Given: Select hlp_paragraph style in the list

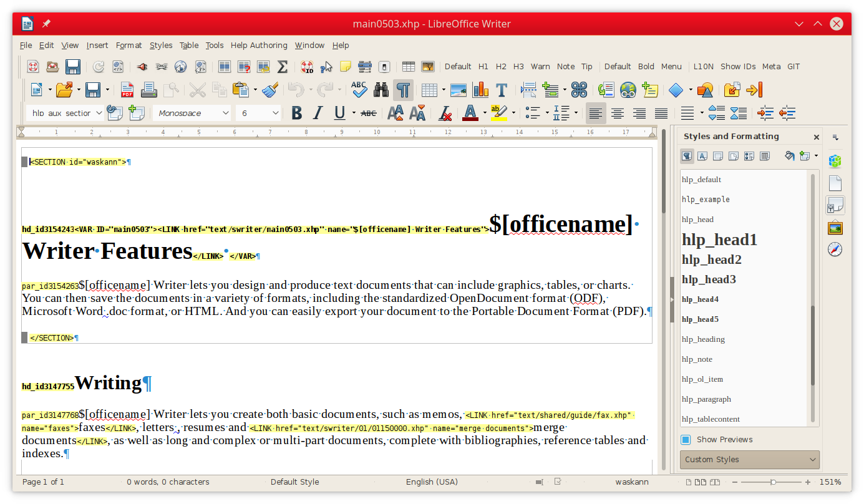Looking at the screenshot, I should point(706,399).
